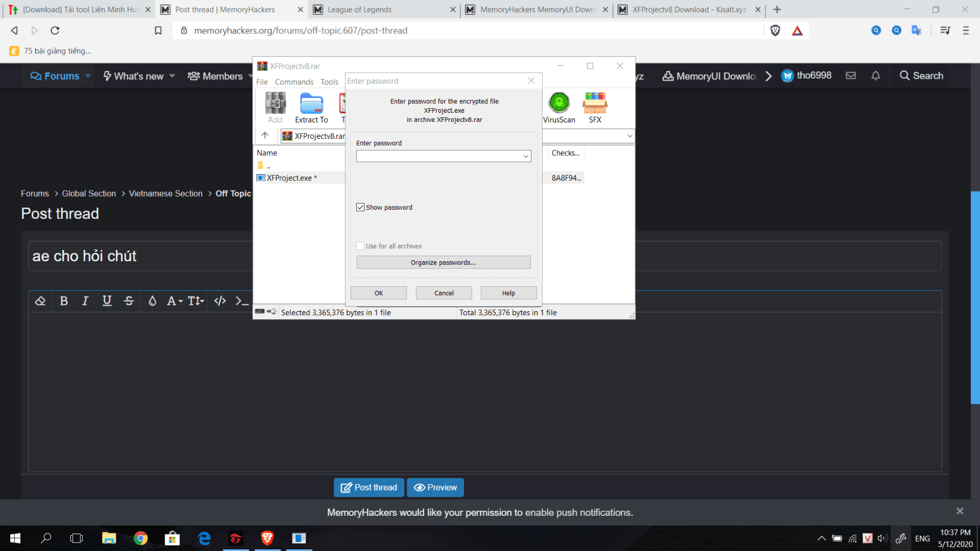Screen dimensions: 980x551
Task: Open new browser tab
Action: point(777,10)
